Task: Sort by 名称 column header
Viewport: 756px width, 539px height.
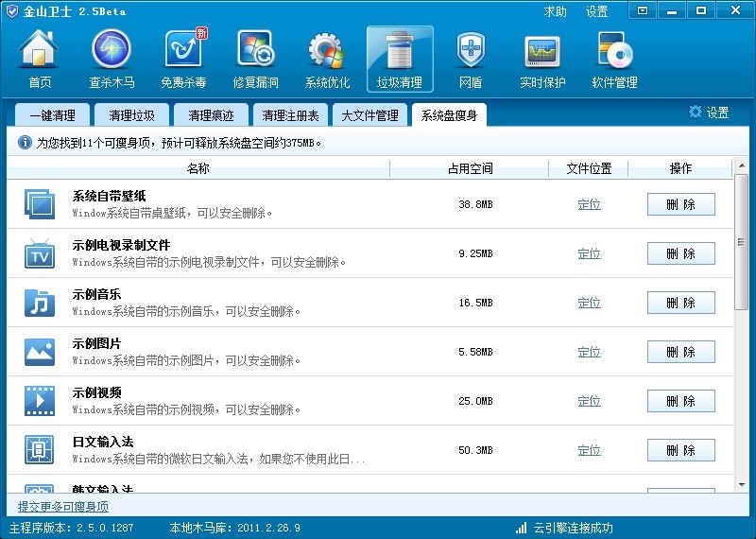Action: pos(198,168)
